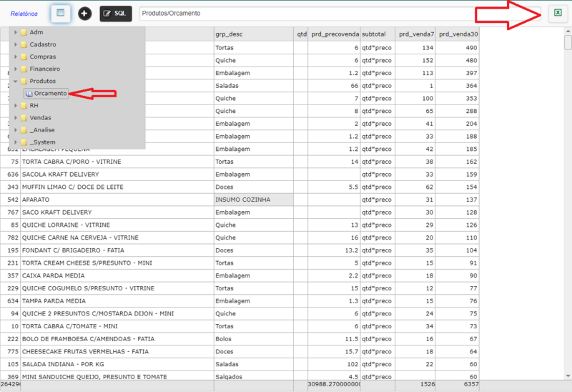Select the Adm folder icon
This screenshot has height=392, width=572.
pyautogui.click(x=24, y=32)
